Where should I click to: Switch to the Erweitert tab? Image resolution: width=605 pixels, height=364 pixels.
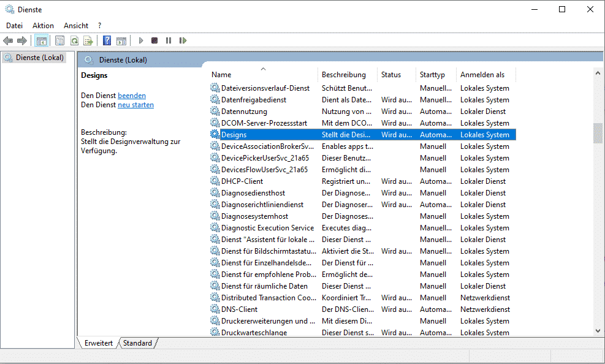point(99,343)
